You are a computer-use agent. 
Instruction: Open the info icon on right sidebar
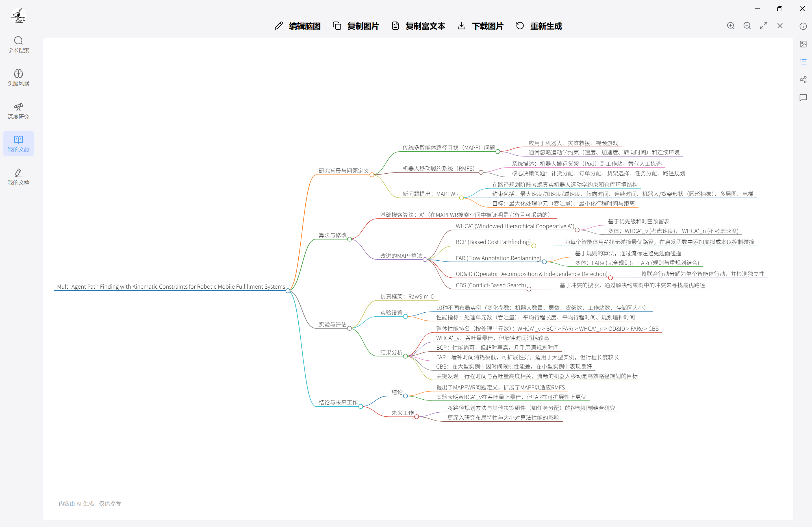803,26
